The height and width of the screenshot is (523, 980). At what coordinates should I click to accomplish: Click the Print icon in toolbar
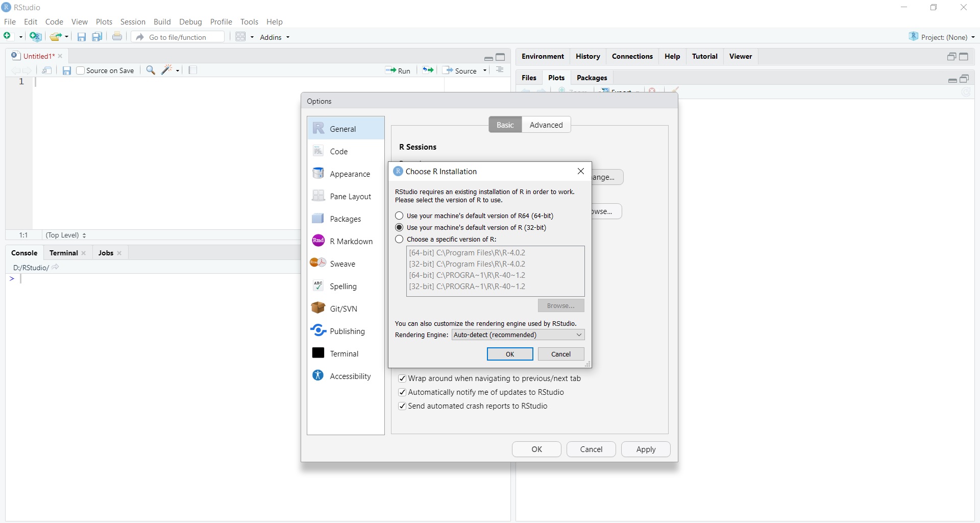(117, 37)
